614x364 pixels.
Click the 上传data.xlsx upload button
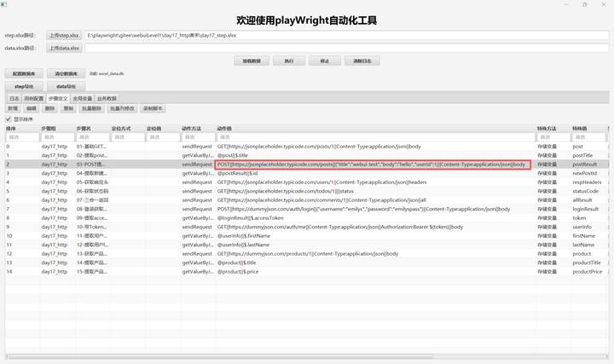(x=64, y=48)
